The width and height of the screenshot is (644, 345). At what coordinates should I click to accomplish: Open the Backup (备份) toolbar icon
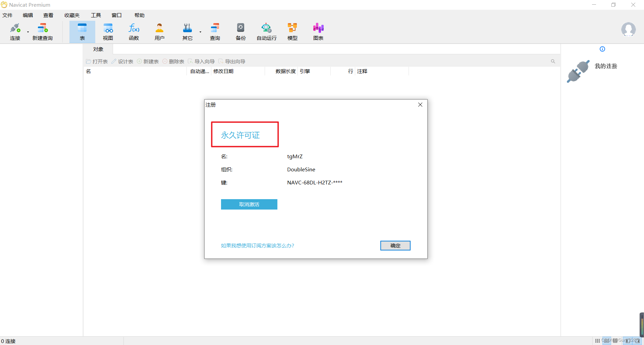241,32
